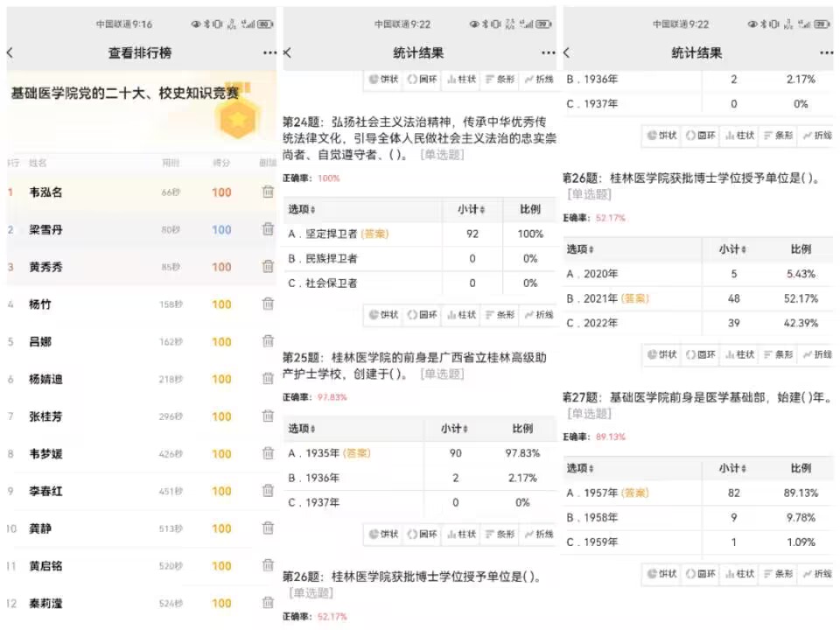Open 黄秀秀's entry in the ranking list

pos(45,267)
